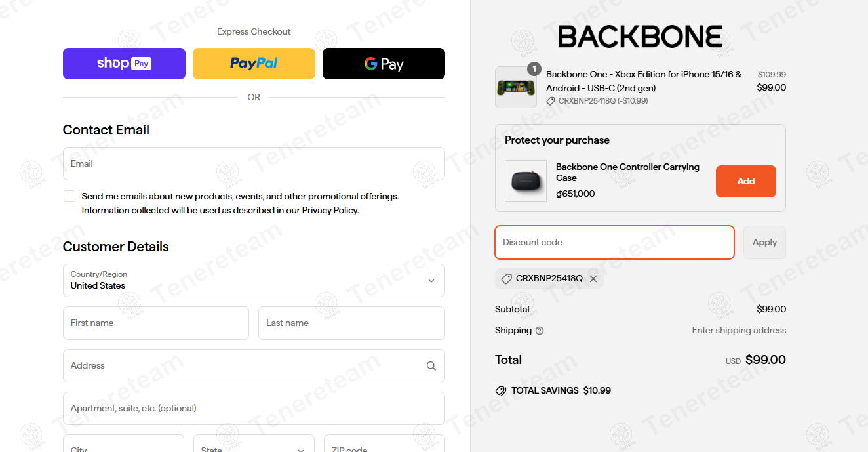Check out with PayPal
This screenshot has width=868, height=452.
(x=254, y=64)
